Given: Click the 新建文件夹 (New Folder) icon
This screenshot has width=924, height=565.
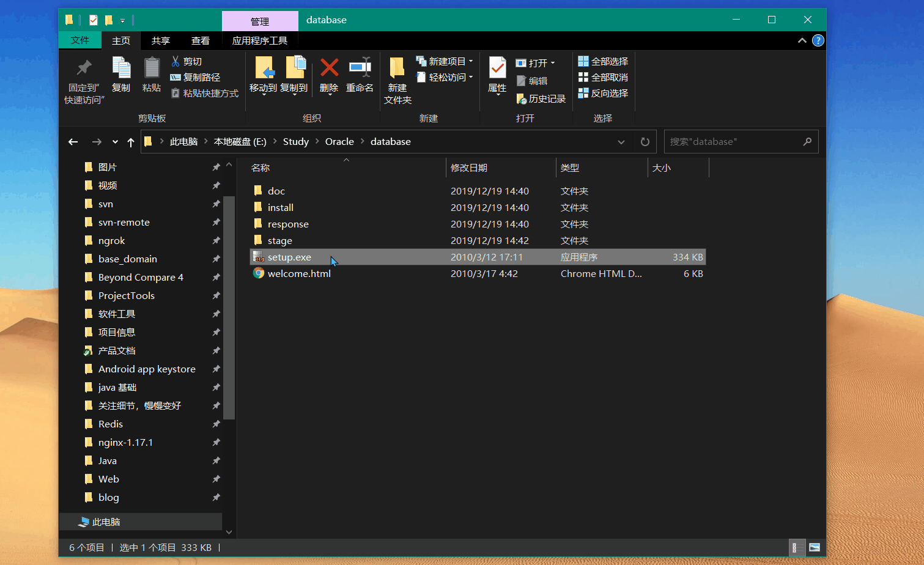Looking at the screenshot, I should tap(396, 80).
